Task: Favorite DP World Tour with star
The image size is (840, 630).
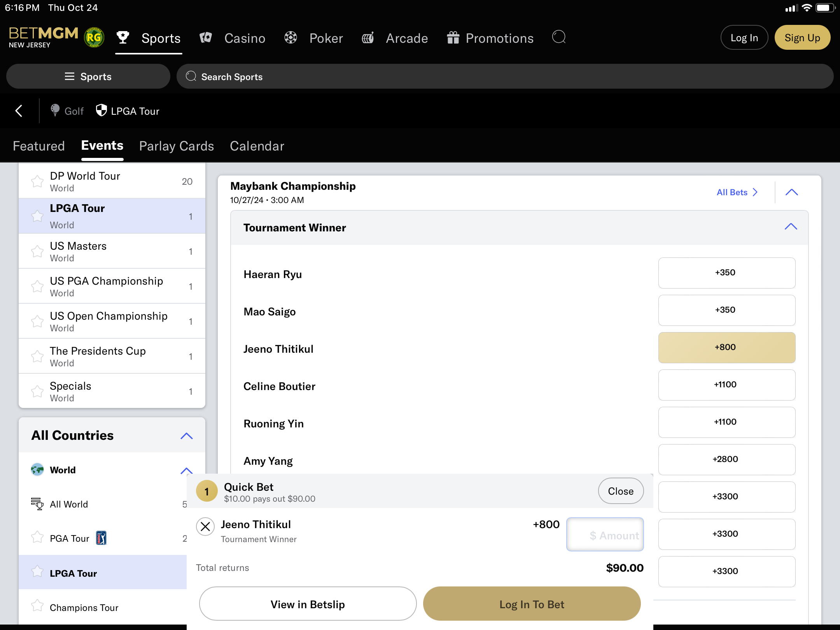Action: tap(37, 181)
